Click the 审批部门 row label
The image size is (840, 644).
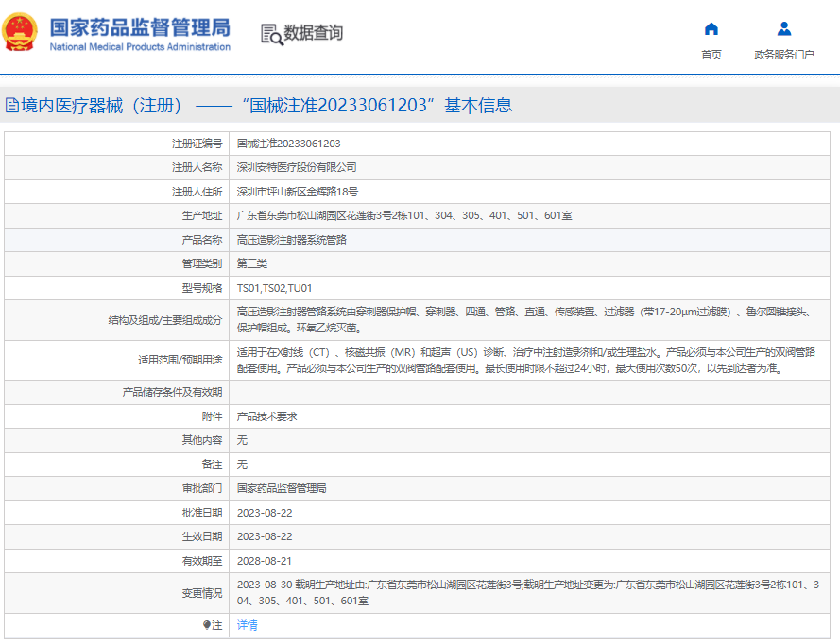(202, 488)
